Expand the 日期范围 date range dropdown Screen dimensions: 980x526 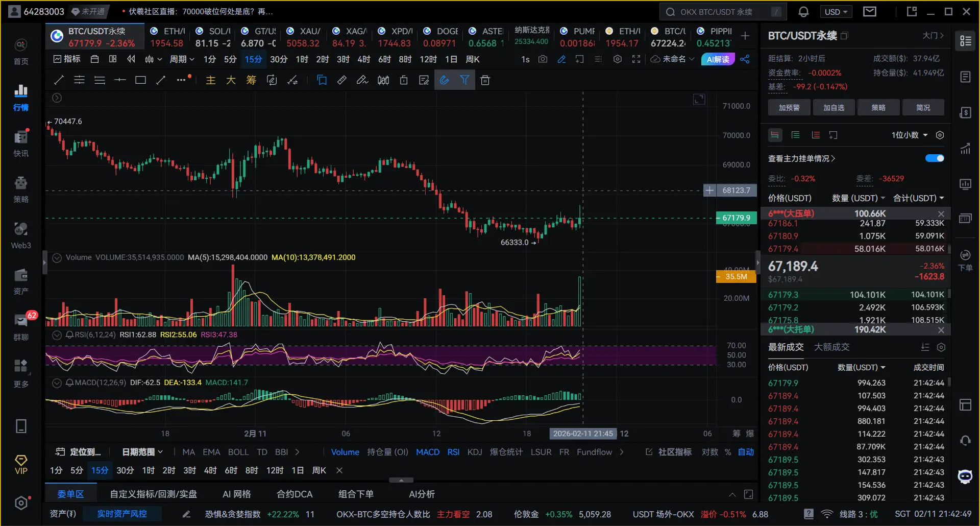(142, 452)
